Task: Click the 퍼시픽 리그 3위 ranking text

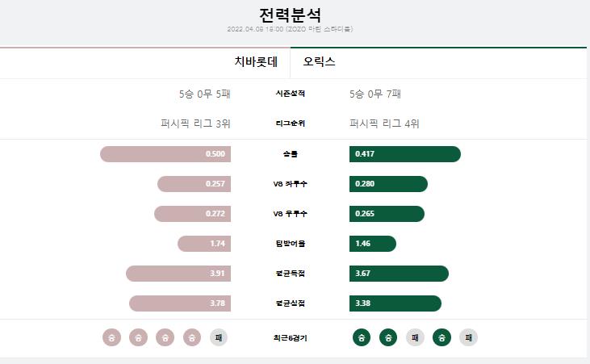Action: tap(195, 123)
